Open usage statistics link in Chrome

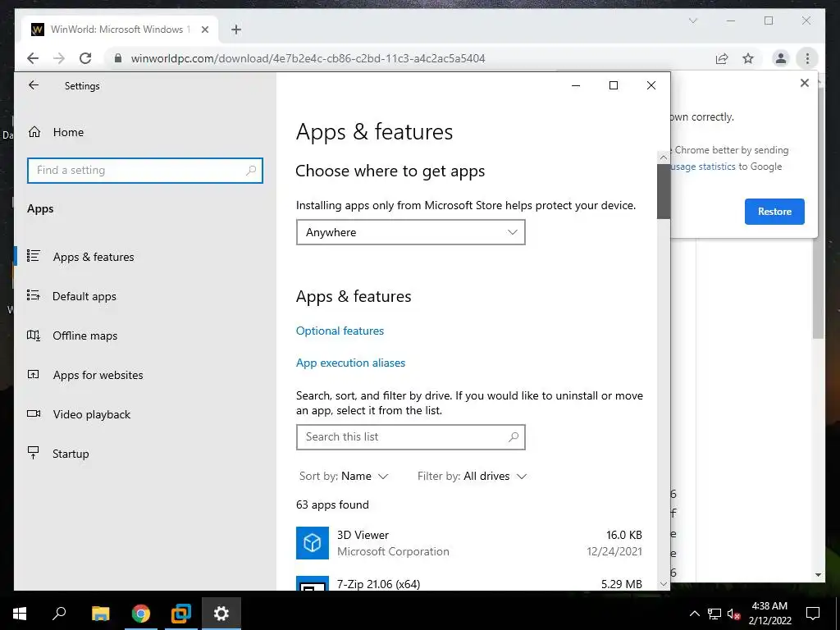pos(702,167)
